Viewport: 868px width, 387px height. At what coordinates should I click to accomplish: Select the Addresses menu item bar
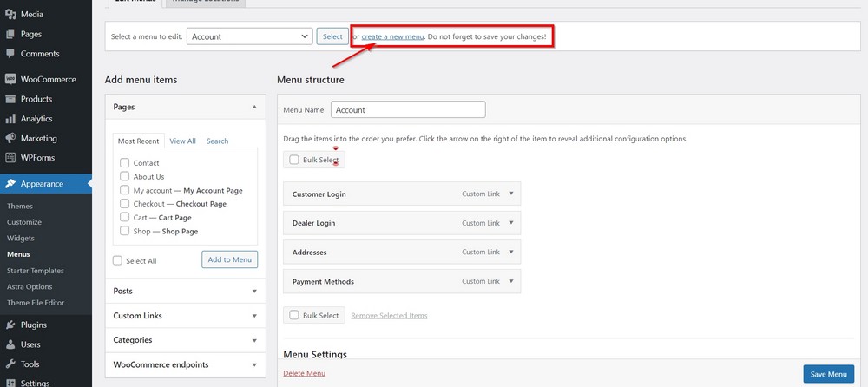pyautogui.click(x=402, y=252)
